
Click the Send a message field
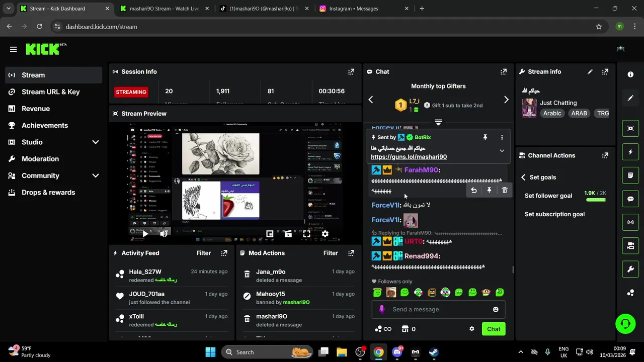click(x=438, y=309)
